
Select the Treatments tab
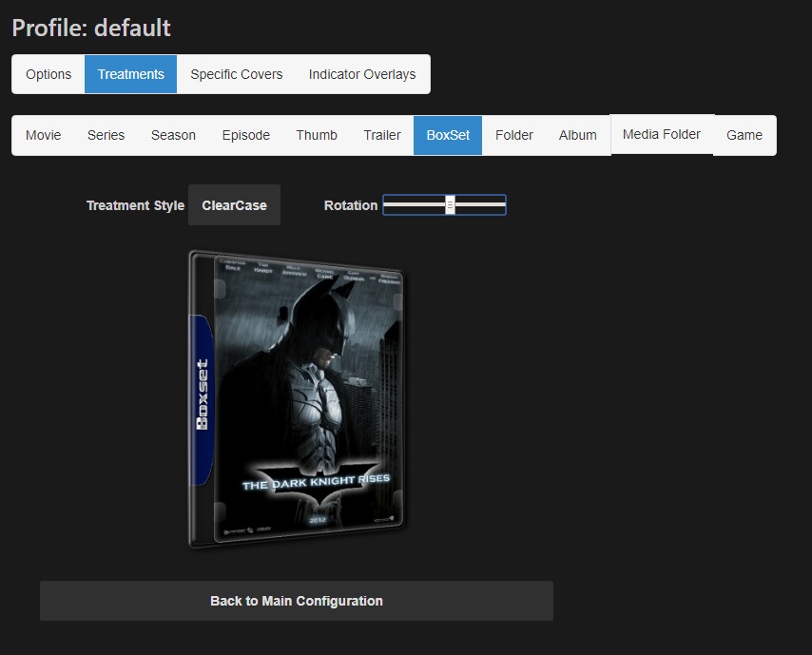click(x=130, y=74)
